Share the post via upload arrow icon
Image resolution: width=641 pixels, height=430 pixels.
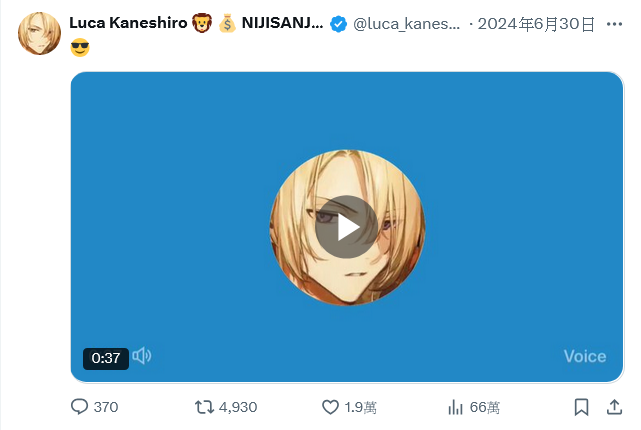pos(614,407)
